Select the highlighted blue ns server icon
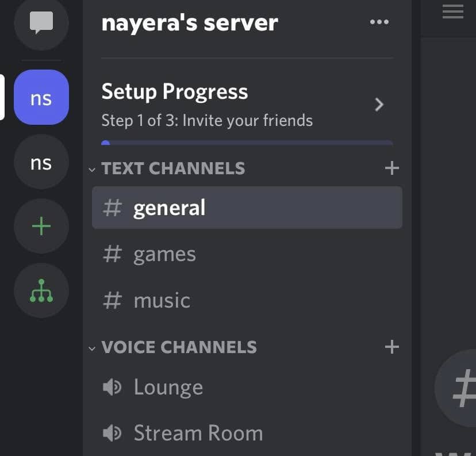The width and height of the screenshot is (476, 456). pos(41,97)
